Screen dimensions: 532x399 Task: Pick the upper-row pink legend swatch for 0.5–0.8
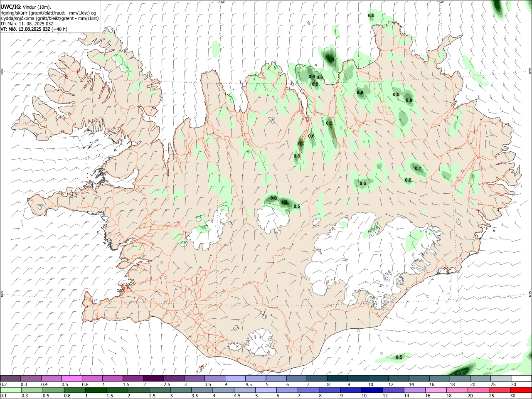pos(72,379)
